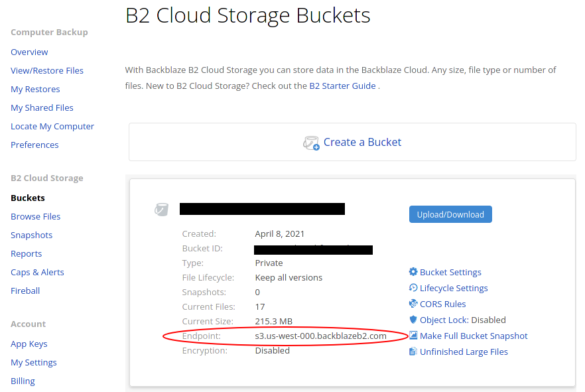Select Locate My Computer

pyautogui.click(x=52, y=127)
